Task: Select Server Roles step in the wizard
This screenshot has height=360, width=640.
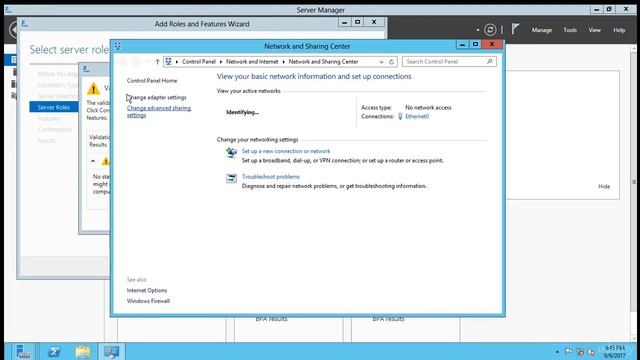Action: 53,107
